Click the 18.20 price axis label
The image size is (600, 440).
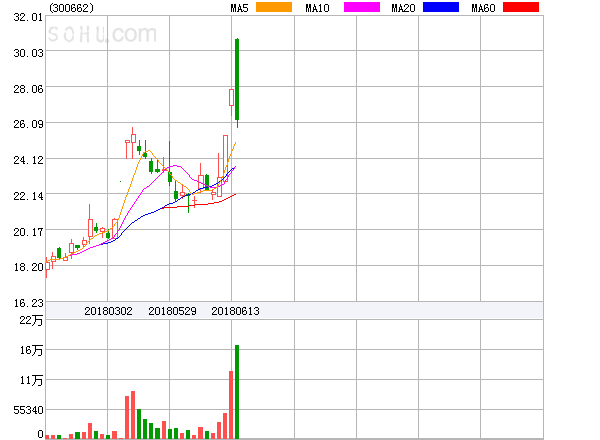(x=28, y=267)
